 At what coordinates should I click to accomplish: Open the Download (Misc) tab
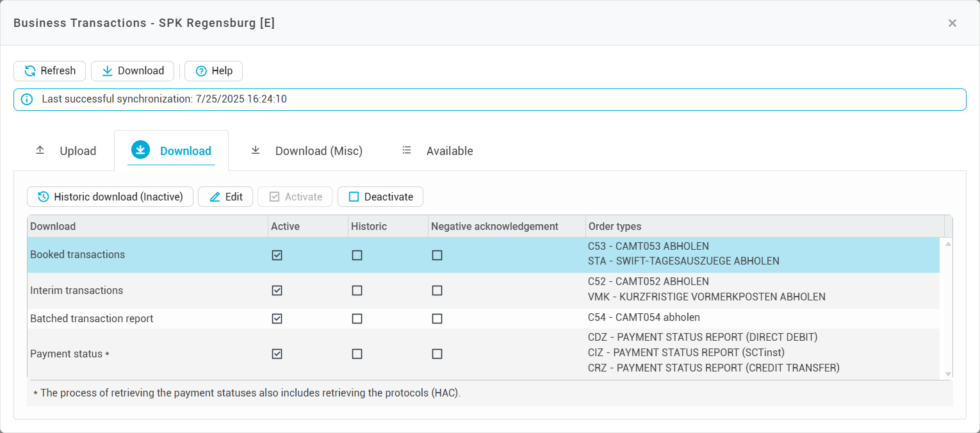tap(306, 151)
